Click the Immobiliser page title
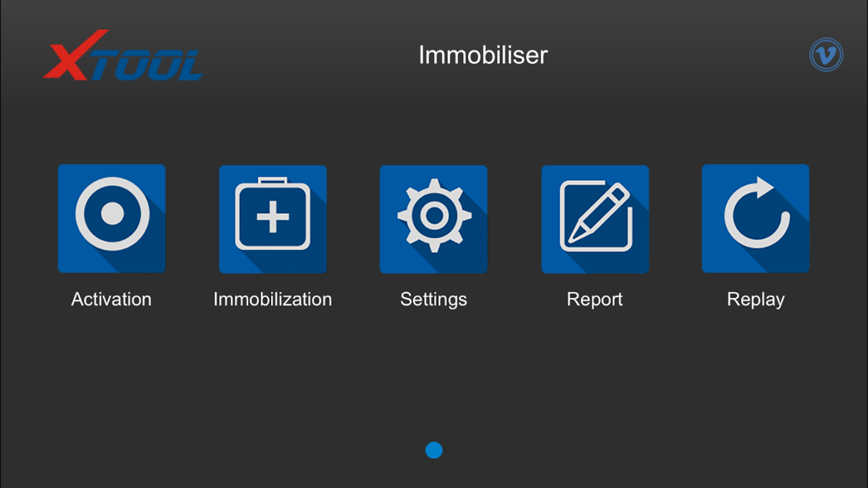 483,55
